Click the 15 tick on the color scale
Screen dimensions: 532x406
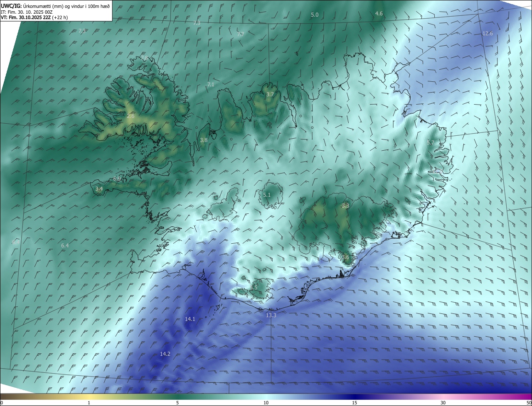355,403
